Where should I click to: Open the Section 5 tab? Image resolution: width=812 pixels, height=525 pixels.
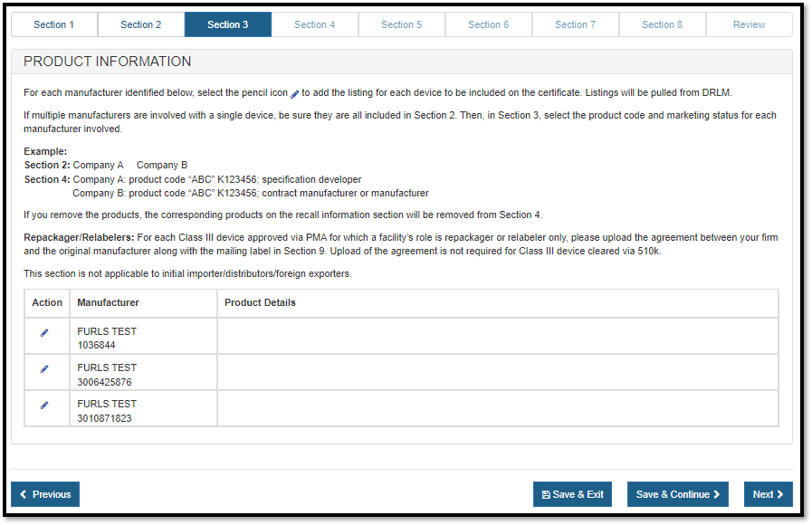click(402, 24)
